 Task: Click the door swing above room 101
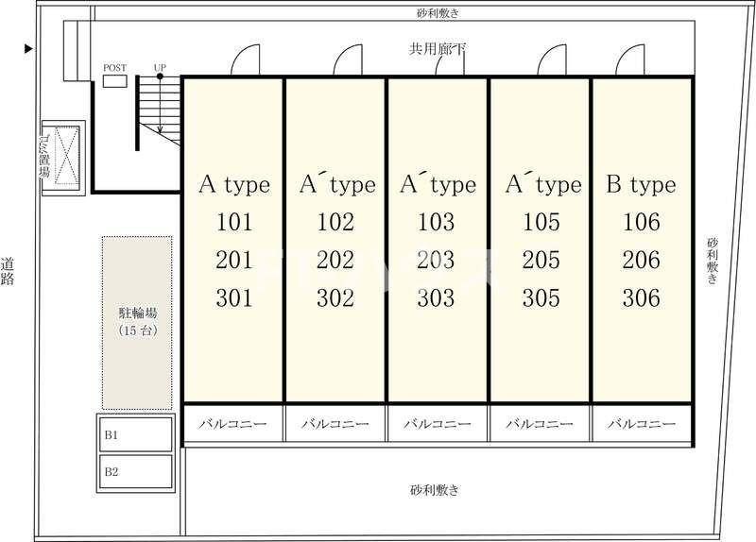click(x=246, y=59)
